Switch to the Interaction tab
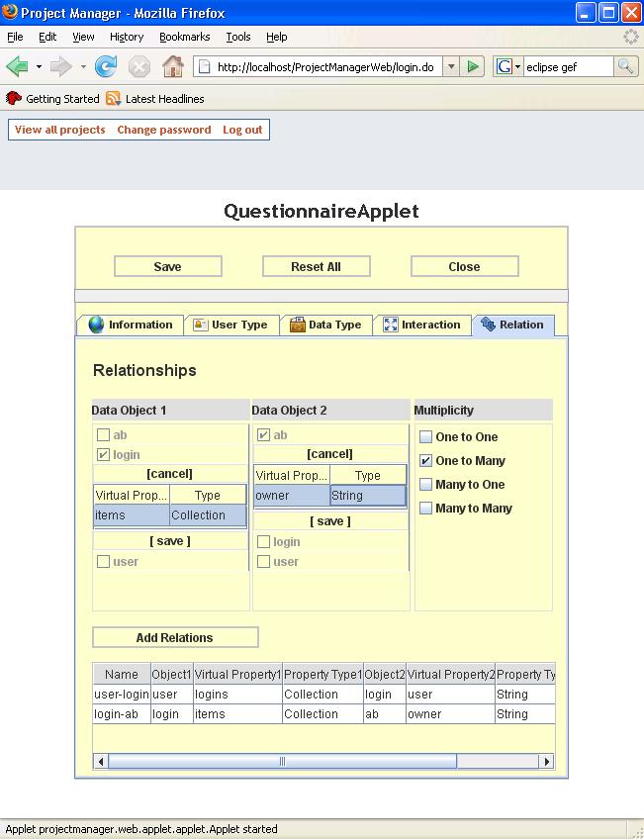Image resolution: width=644 pixels, height=839 pixels. [422, 325]
